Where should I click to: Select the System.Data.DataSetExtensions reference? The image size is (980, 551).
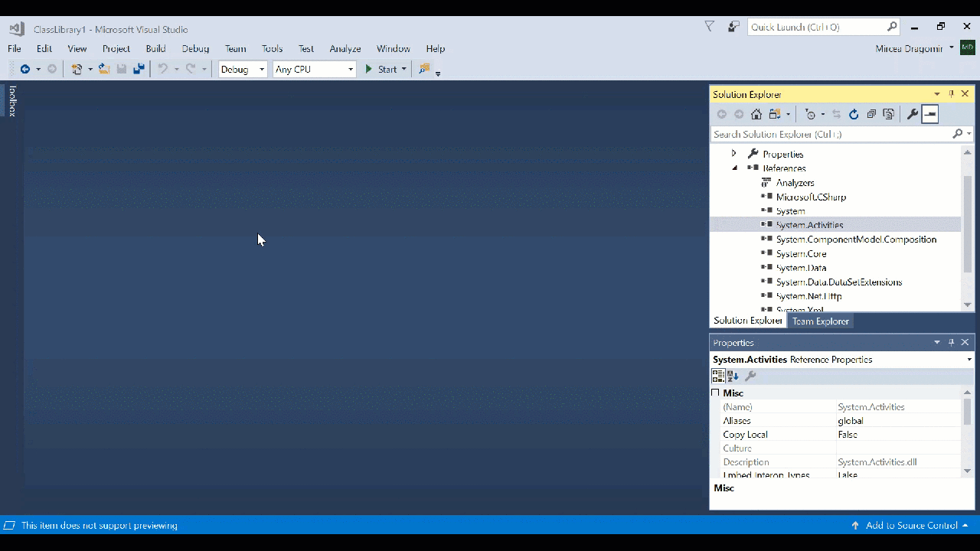pos(838,282)
